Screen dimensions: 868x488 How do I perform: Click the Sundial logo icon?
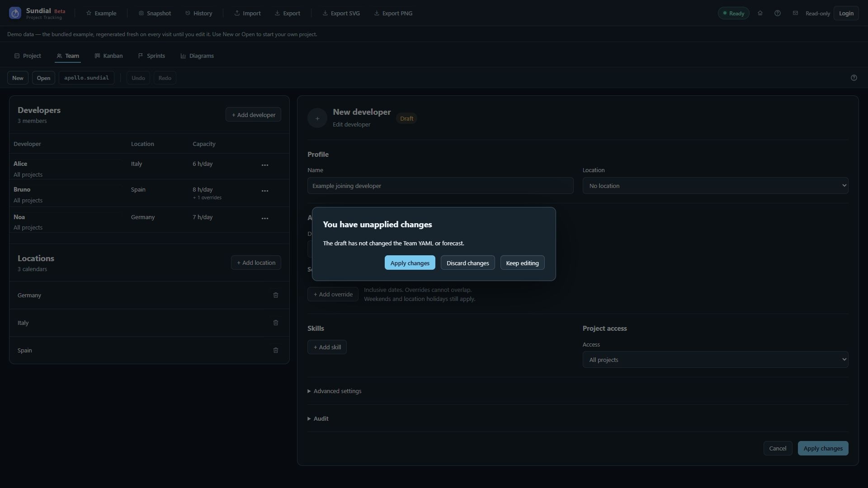[x=15, y=13]
